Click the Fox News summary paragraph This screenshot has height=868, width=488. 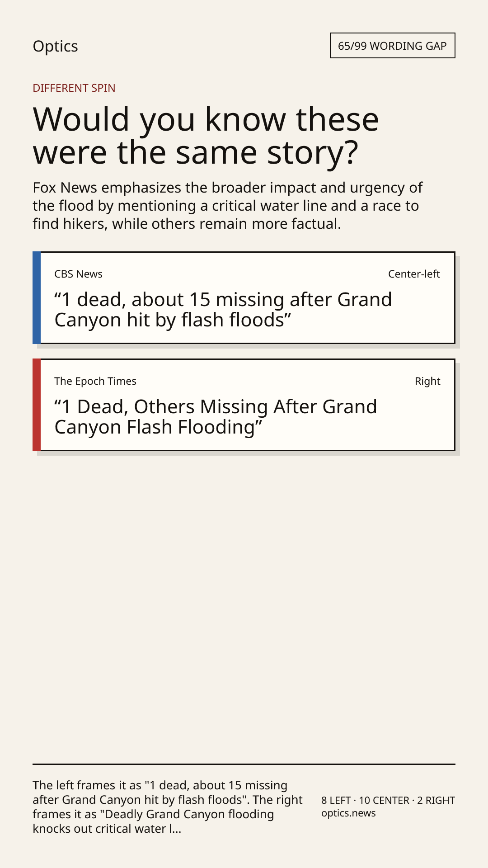point(228,206)
